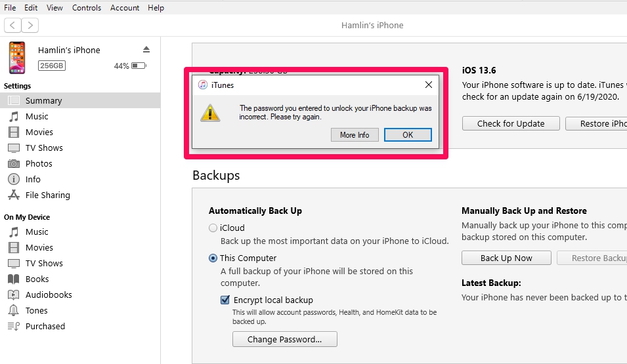Click the TV Shows monitor icon under On My Device

click(14, 264)
